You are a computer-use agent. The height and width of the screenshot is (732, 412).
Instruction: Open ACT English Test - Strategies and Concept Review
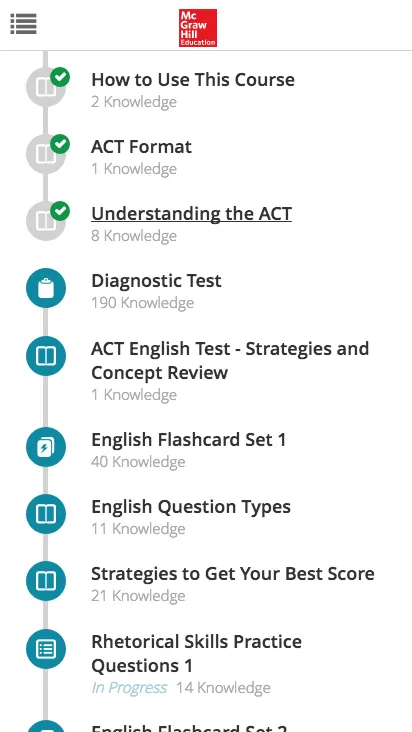pyautogui.click(x=230, y=360)
